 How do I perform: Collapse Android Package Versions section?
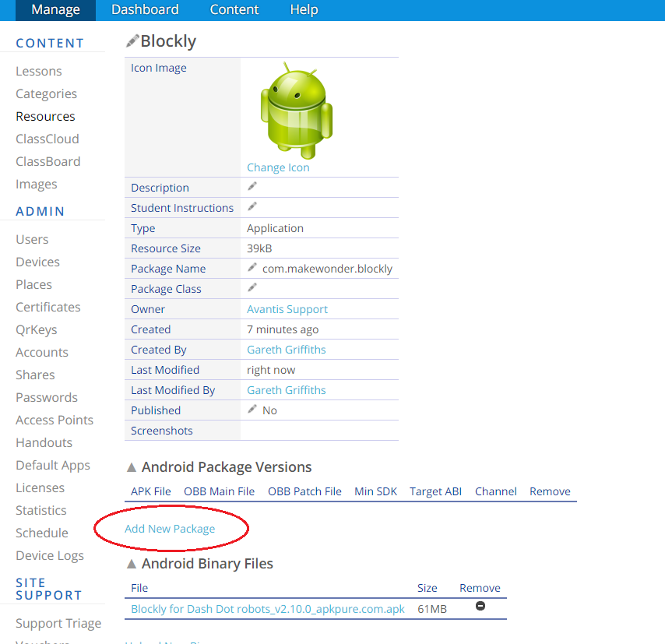132,467
